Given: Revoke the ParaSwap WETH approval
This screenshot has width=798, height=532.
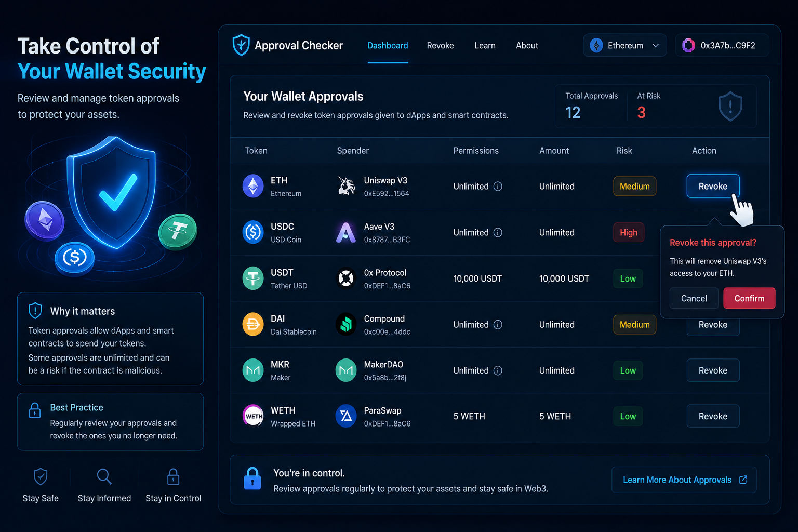Looking at the screenshot, I should pyautogui.click(x=713, y=416).
